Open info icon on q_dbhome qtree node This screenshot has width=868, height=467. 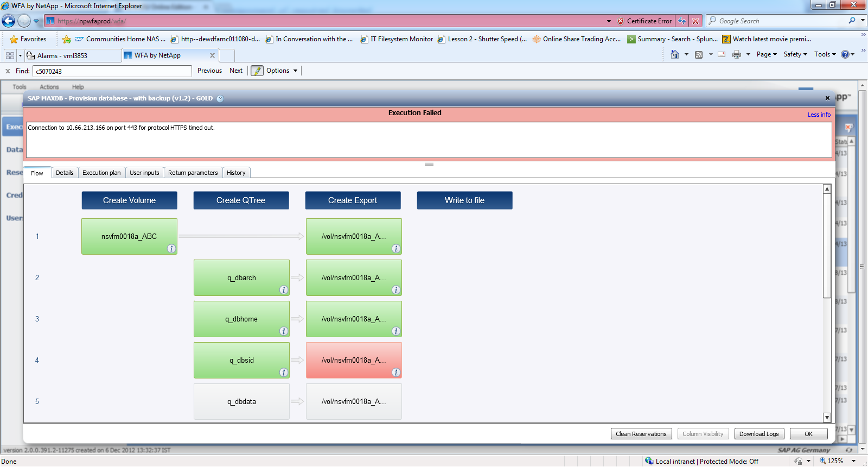284,331
